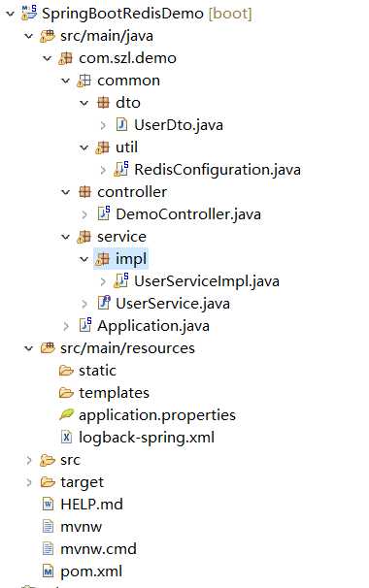The image size is (369, 588).
Task: Select the templates folder
Action: coord(114,393)
